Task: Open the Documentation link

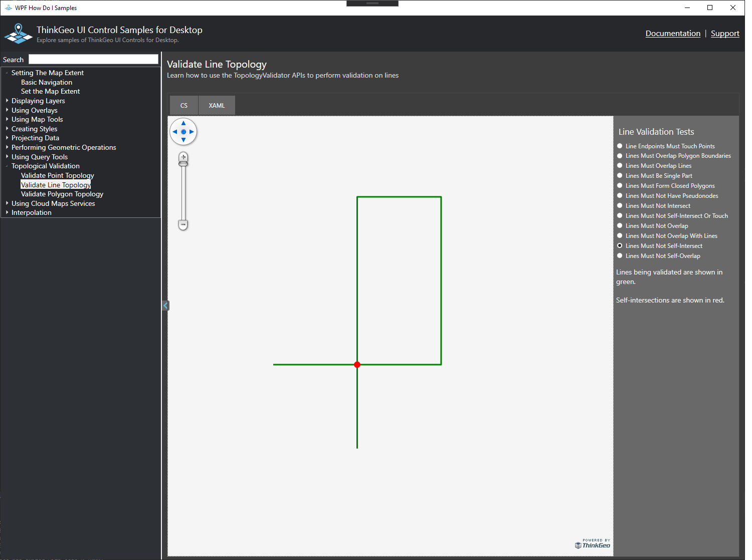Action: point(673,34)
